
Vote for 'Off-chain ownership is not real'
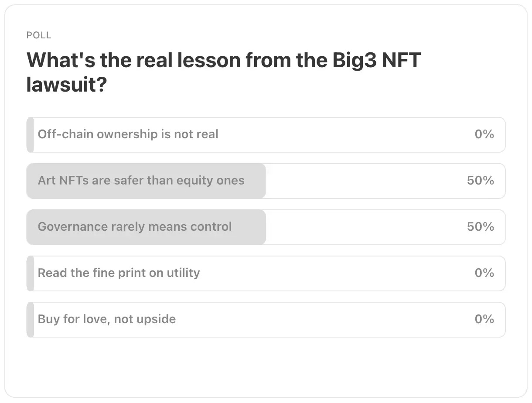[266, 135]
